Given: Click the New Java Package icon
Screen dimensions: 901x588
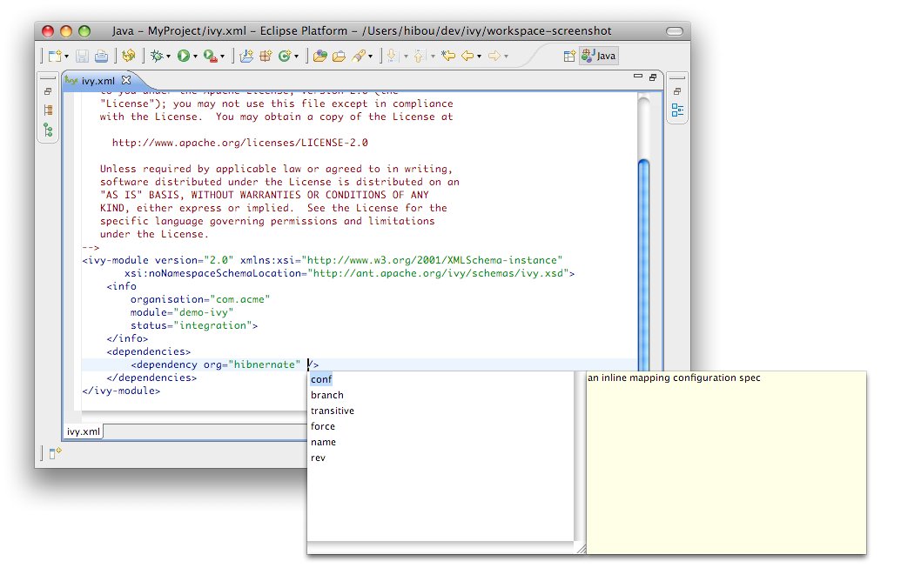Looking at the screenshot, I should [266, 57].
